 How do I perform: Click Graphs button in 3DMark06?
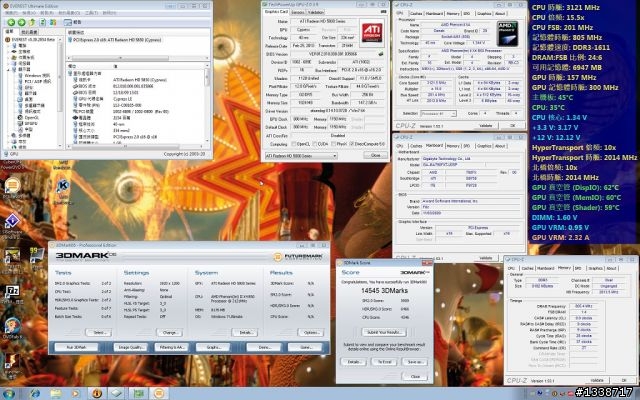(x=214, y=347)
